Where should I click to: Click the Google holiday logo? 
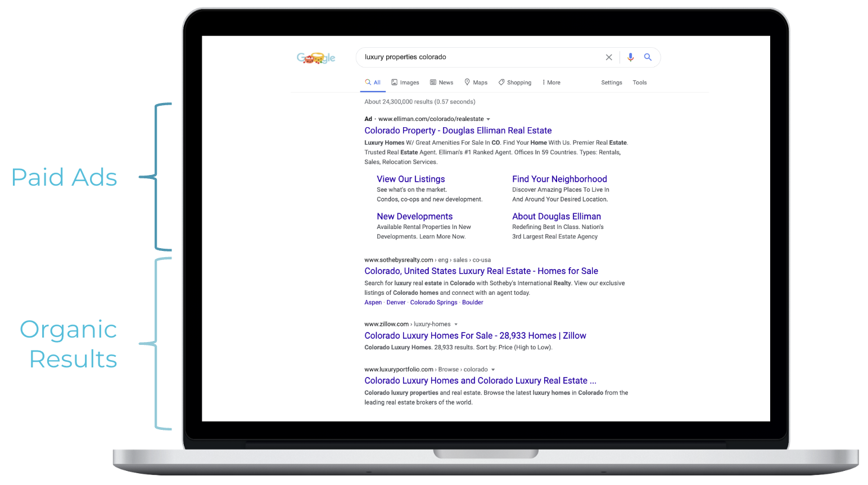316,57
